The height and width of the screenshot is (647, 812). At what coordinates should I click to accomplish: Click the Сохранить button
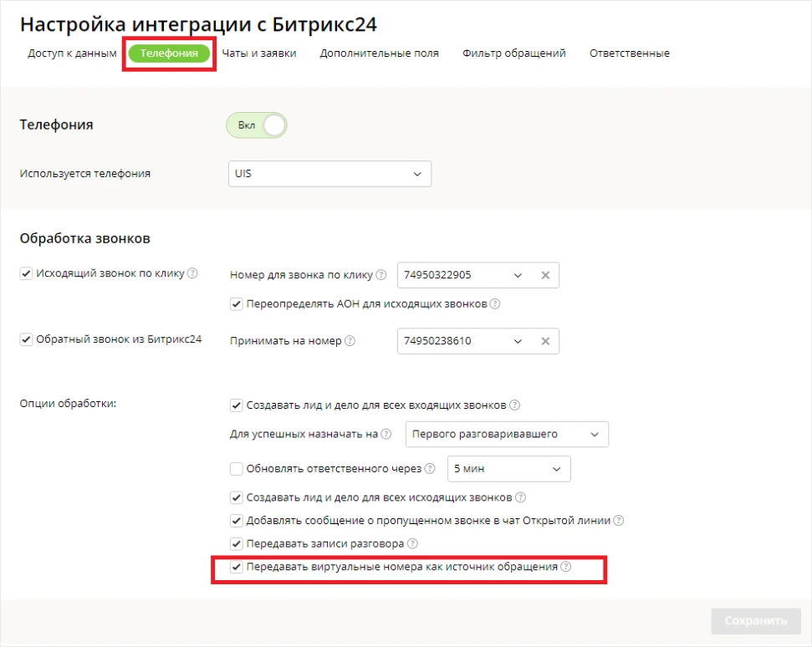[756, 620]
